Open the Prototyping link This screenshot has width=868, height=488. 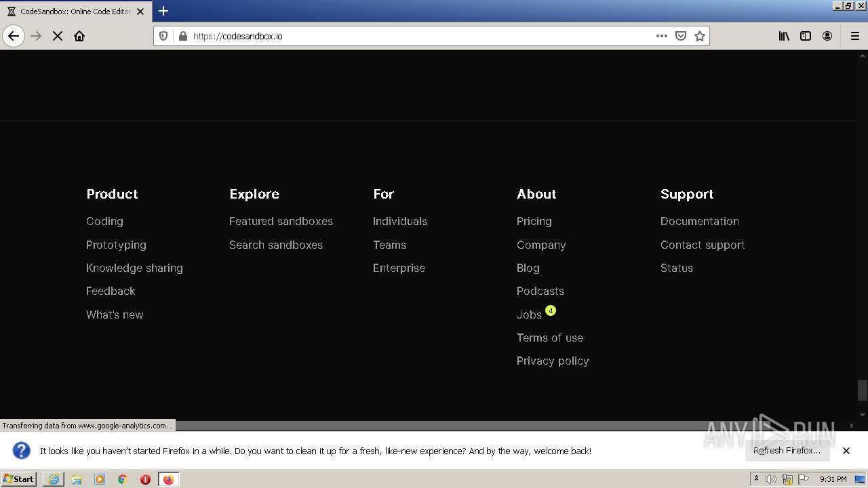(x=116, y=245)
